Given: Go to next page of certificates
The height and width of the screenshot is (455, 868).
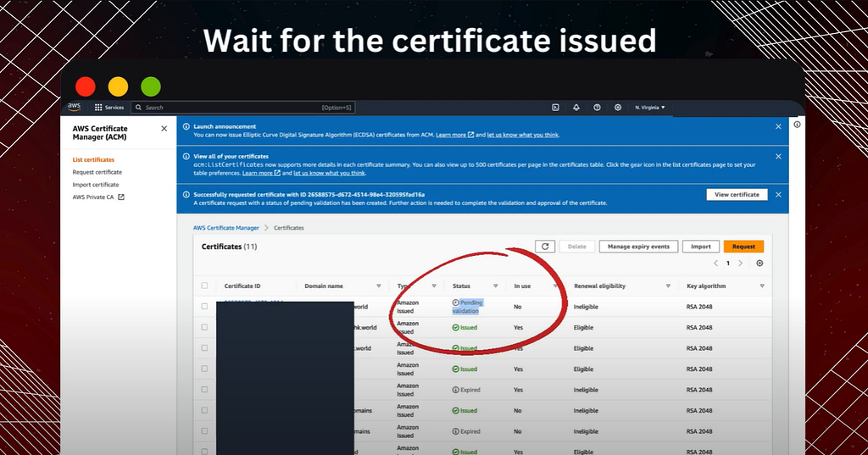Looking at the screenshot, I should [x=741, y=264].
